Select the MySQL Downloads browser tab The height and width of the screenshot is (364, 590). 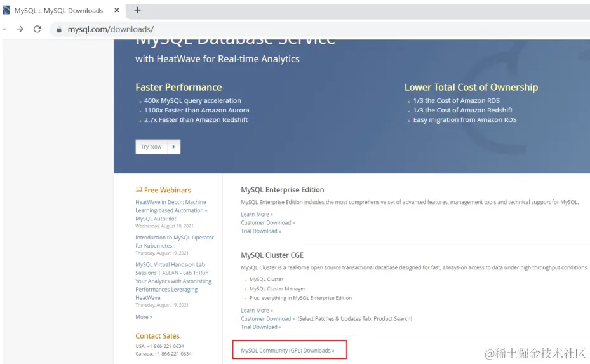coord(62,11)
